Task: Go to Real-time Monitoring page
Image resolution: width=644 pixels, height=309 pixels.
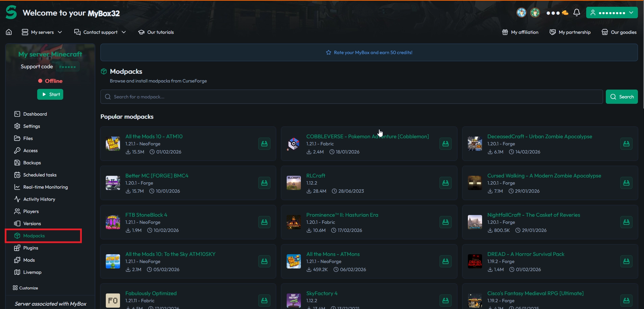Action: [x=45, y=187]
